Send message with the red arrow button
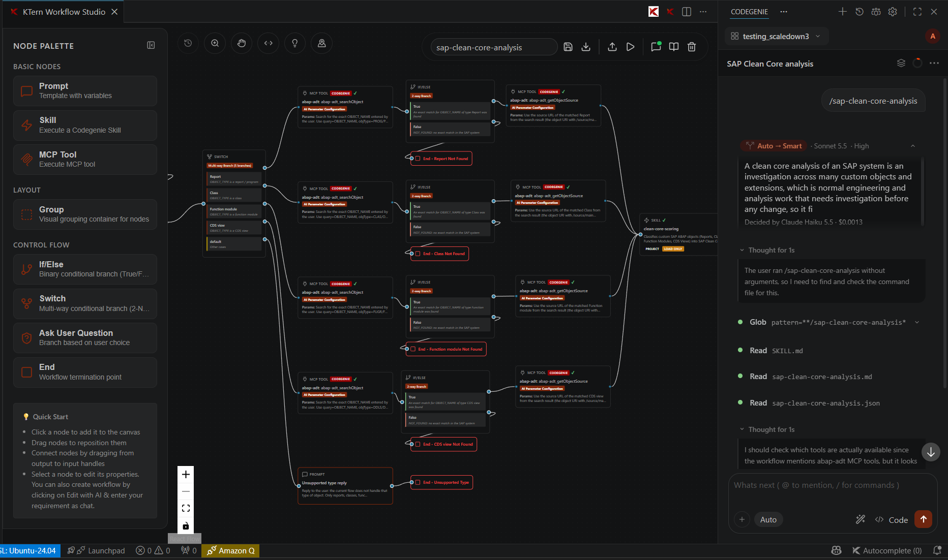948x560 pixels. tap(924, 519)
